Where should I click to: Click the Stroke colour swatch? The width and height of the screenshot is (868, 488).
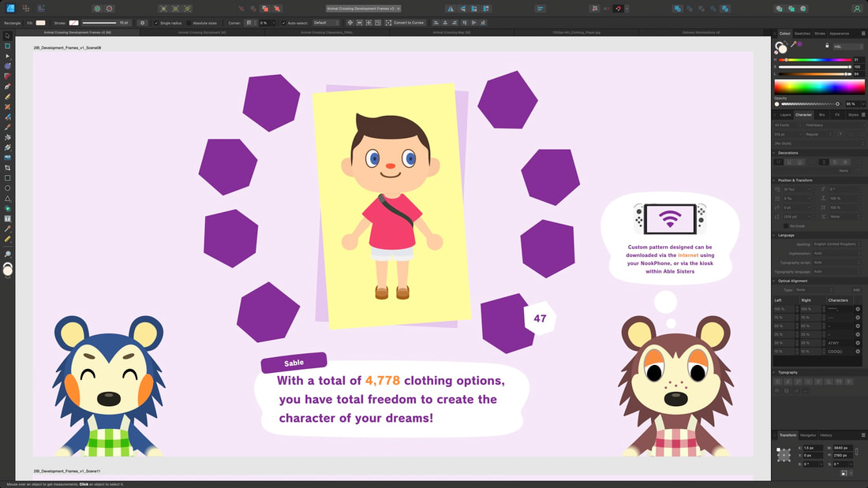click(73, 23)
